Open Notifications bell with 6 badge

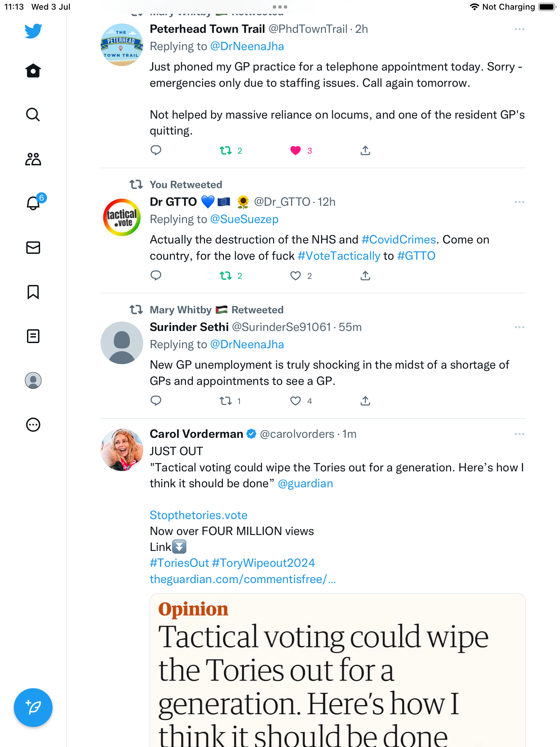tap(33, 203)
